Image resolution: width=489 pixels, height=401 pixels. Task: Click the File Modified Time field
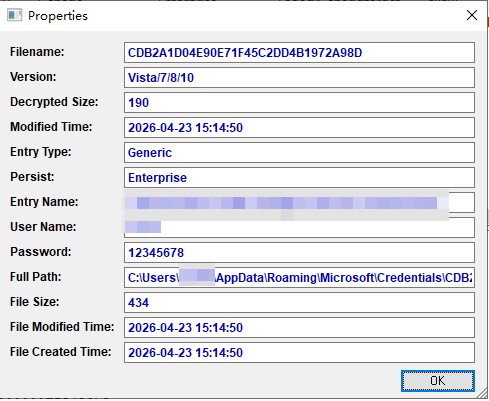tap(299, 327)
